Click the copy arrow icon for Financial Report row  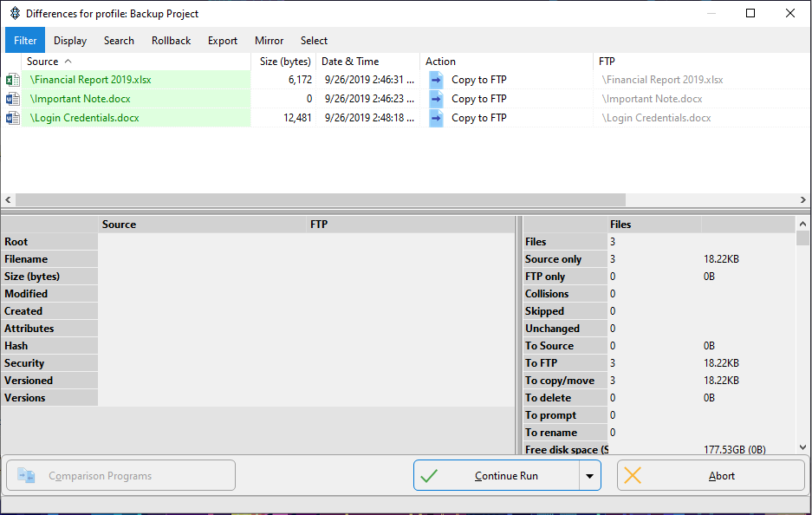coord(436,80)
